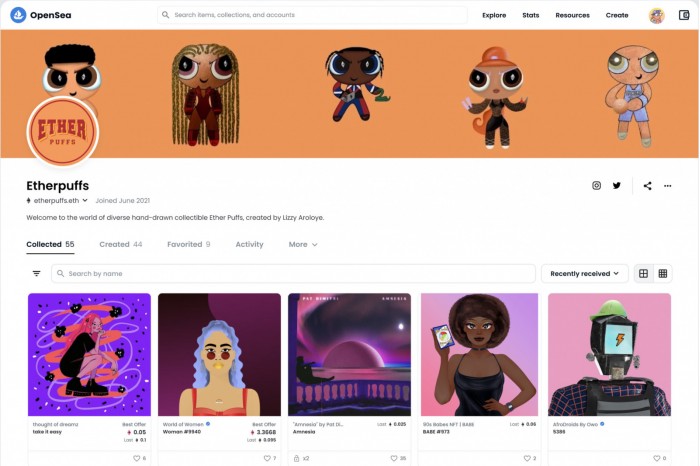Switch to the Created tab
This screenshot has width=700, height=466.
tap(121, 245)
